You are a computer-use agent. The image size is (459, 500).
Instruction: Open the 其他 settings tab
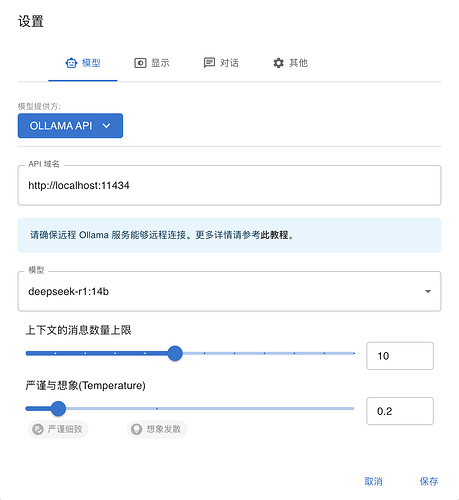(290, 63)
